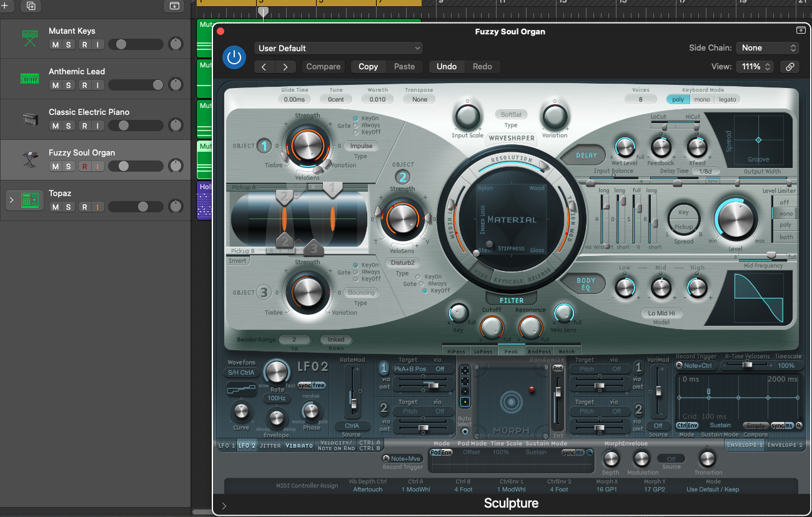Click the Topaz drum machine icon
Image resolution: width=812 pixels, height=517 pixels.
tap(29, 200)
